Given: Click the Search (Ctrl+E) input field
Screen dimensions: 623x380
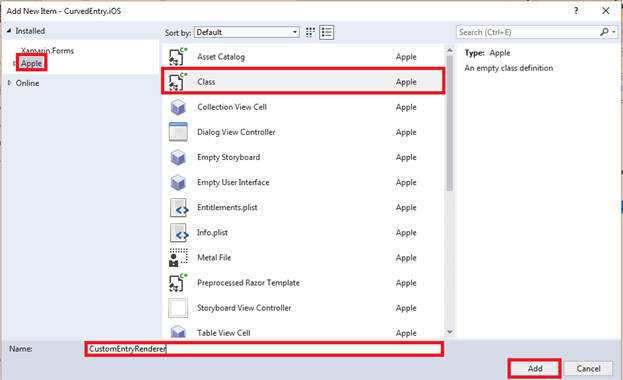Looking at the screenshot, I should point(528,32).
